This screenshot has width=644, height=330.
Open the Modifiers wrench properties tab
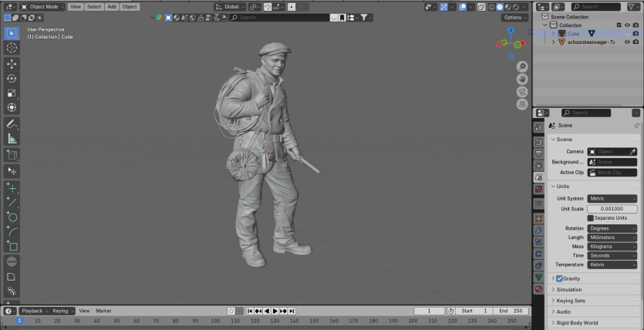(538, 230)
